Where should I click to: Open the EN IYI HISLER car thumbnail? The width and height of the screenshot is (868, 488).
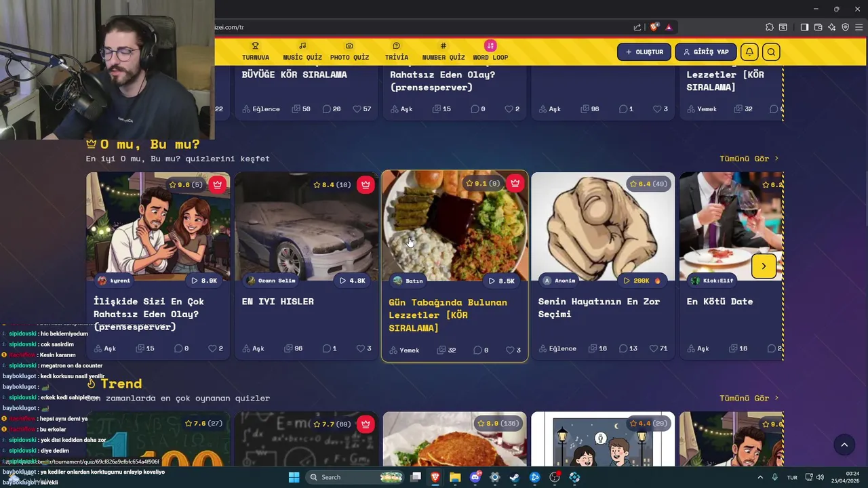pos(307,226)
